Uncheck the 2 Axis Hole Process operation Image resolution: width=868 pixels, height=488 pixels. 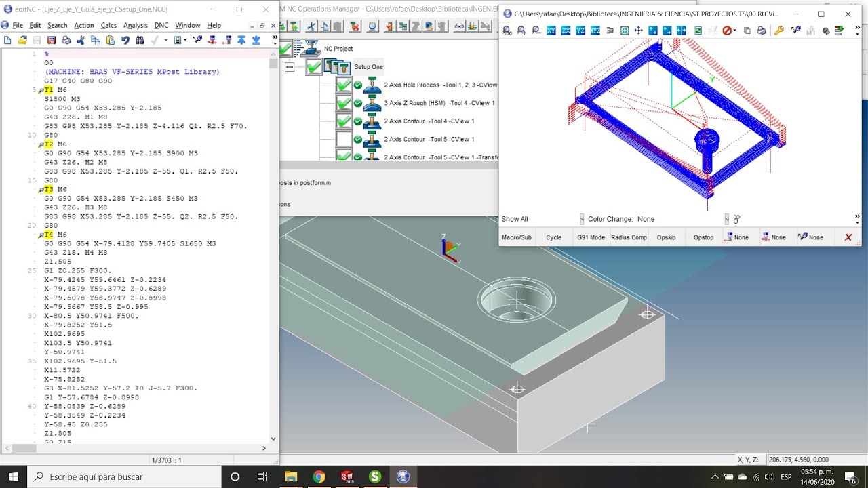coord(344,85)
